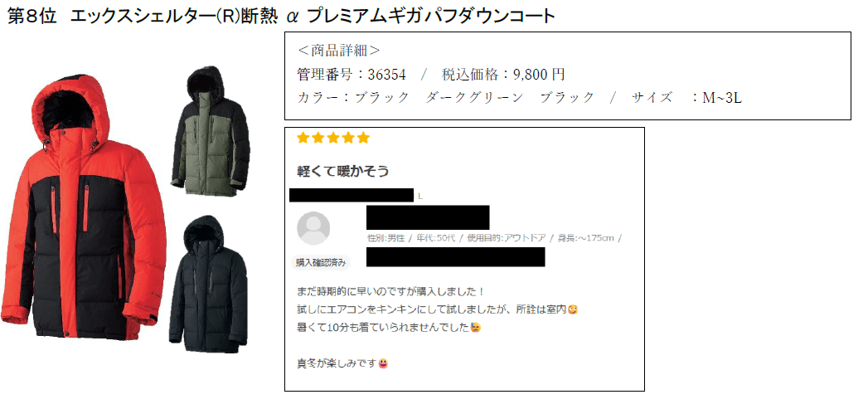
Task: Click the redacted reviewer name bar
Action: point(428,217)
